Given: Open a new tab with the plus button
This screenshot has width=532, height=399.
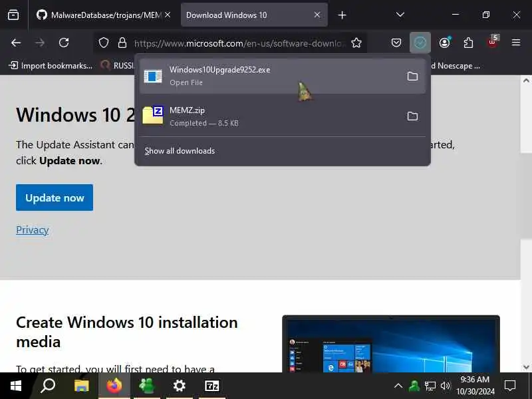Looking at the screenshot, I should pyautogui.click(x=342, y=15).
